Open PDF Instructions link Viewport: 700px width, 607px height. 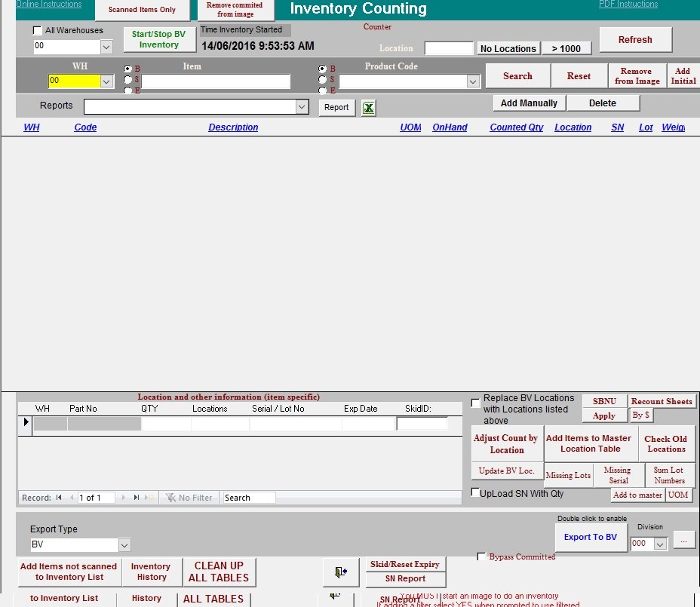click(x=628, y=4)
